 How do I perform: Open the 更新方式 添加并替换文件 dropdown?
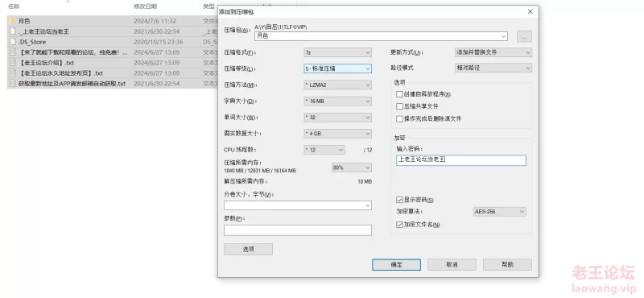click(493, 52)
